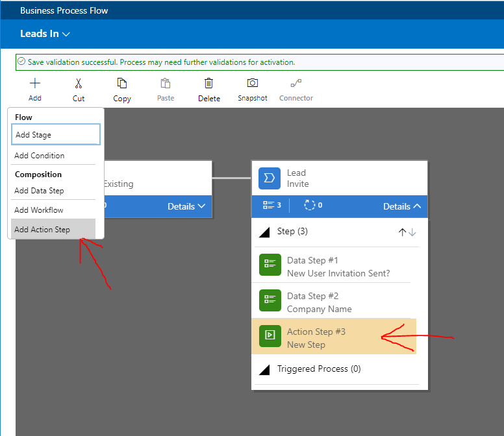Select the Lead Invite stage icon
This screenshot has width=504, height=436.
270,178
